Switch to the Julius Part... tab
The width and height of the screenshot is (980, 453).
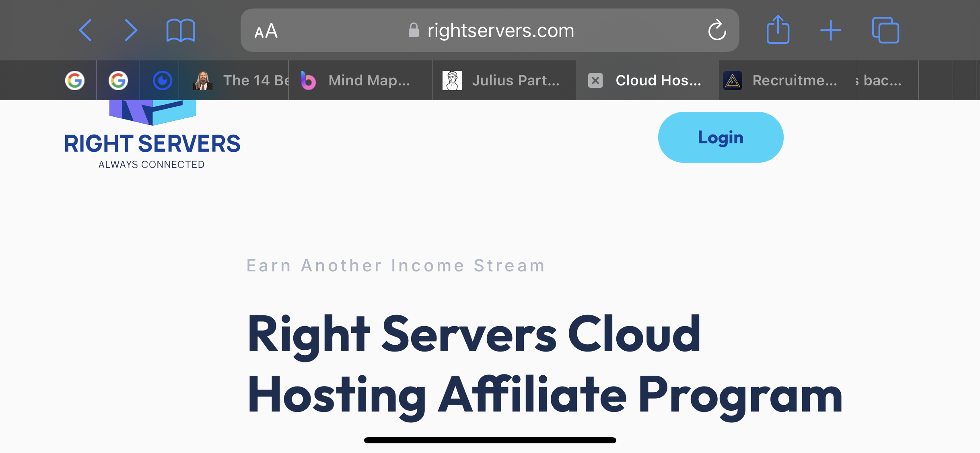tap(504, 81)
